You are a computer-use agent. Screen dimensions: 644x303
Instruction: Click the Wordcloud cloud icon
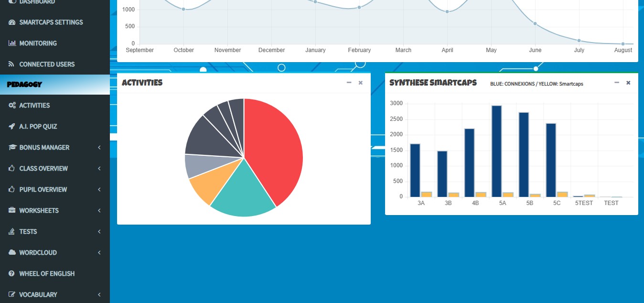[12, 253]
